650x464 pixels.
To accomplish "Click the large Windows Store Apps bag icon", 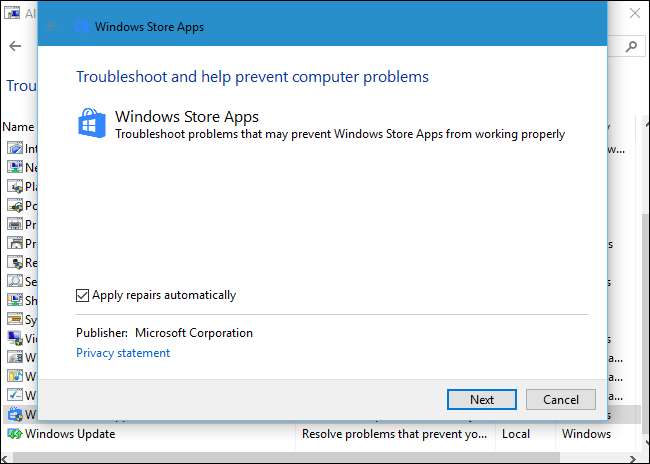I will (93, 124).
